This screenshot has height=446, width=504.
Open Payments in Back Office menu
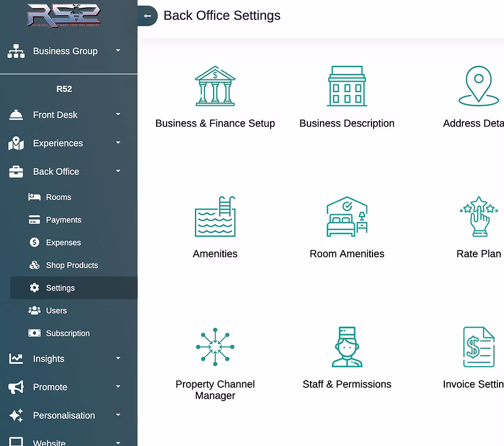pyautogui.click(x=63, y=220)
